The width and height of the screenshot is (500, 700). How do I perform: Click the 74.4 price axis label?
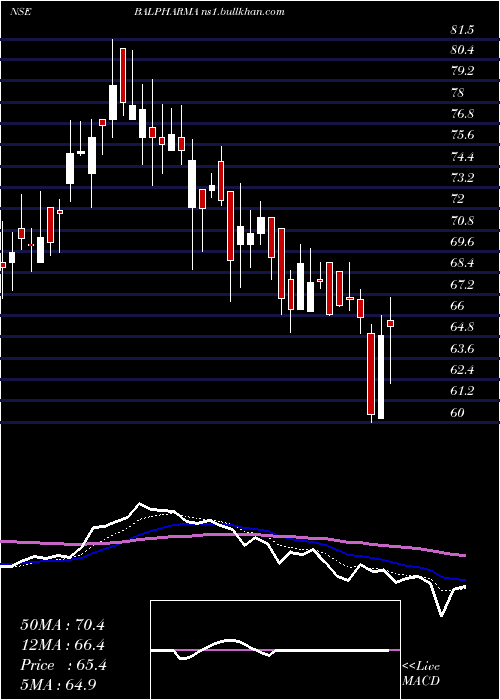(x=462, y=157)
